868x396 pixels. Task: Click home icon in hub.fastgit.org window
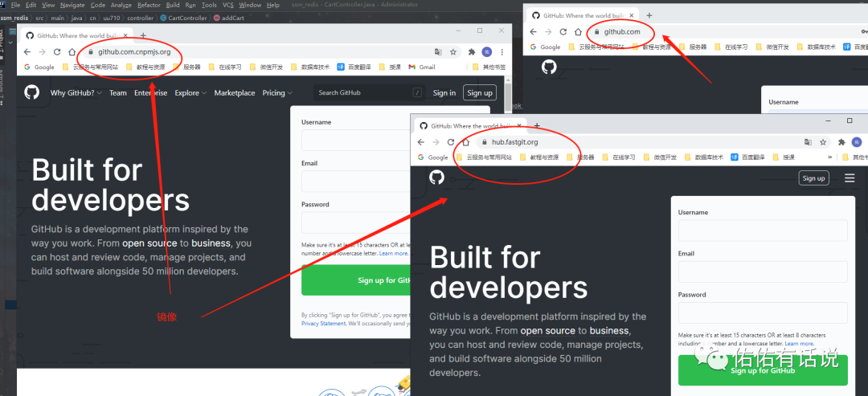click(465, 142)
